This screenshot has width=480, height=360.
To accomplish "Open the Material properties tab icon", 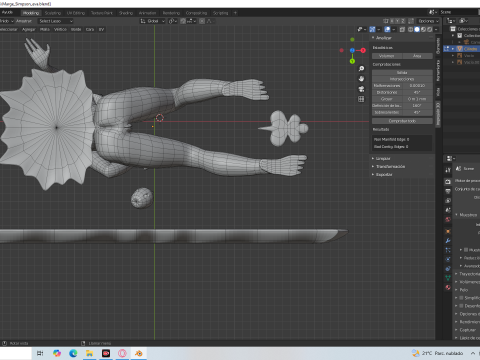I will [448, 287].
